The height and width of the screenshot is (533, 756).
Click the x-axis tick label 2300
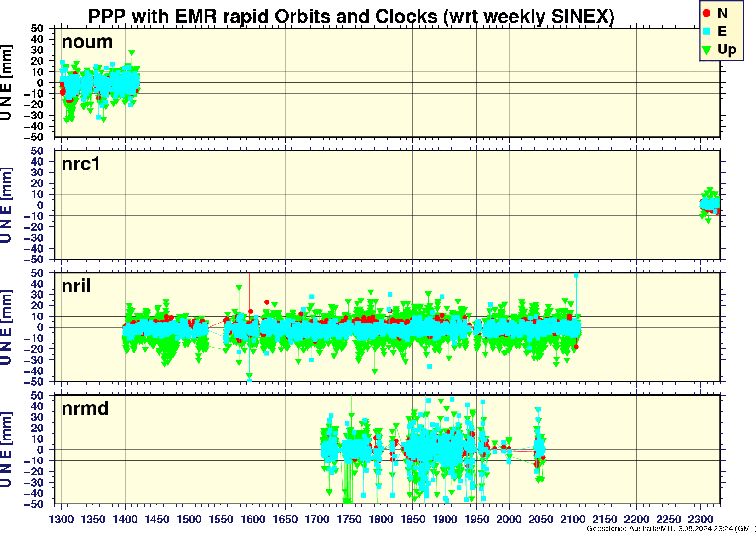pyautogui.click(x=700, y=519)
